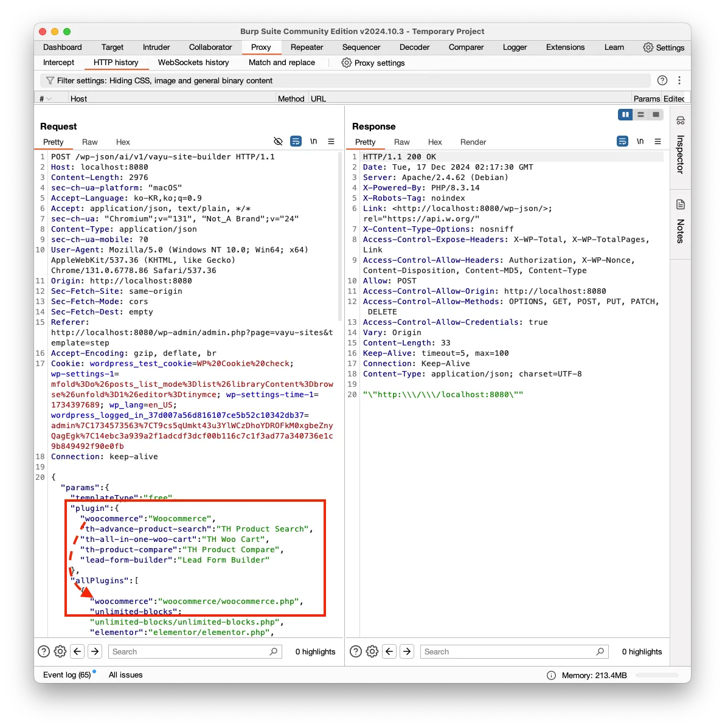
Task: Toggle word wrap icon in Response pane
Action: (x=622, y=141)
